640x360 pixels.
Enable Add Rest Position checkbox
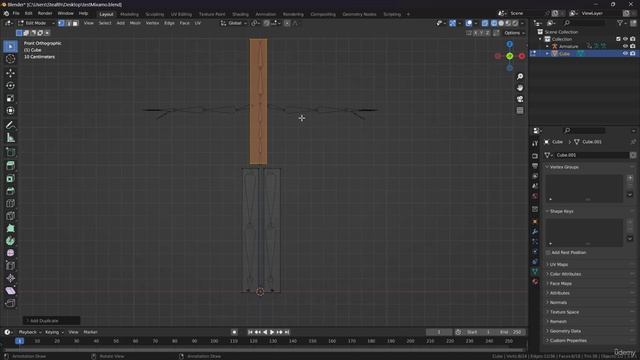pos(548,253)
